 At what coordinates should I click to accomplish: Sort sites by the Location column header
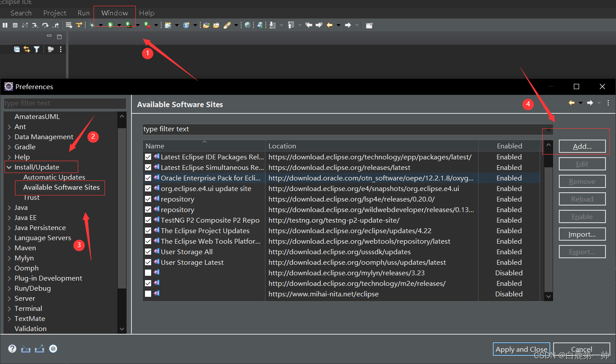point(372,146)
